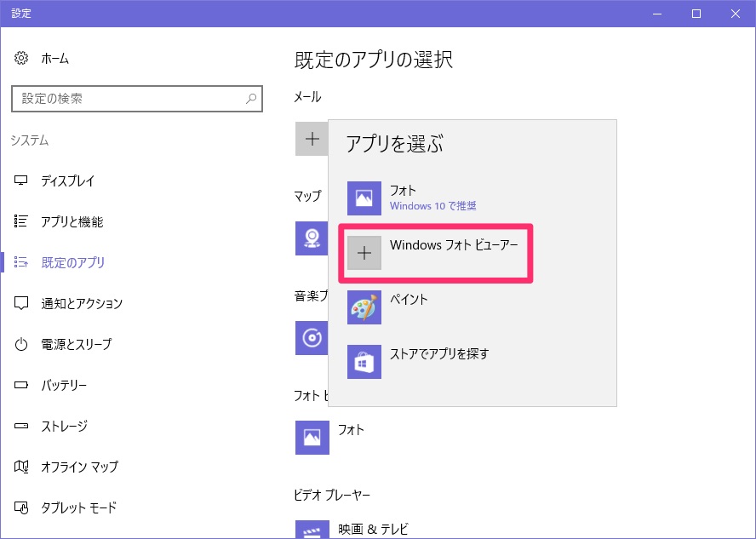The height and width of the screenshot is (539, 756).
Task: Click the アプリを選ぶ popup title
Action: pyautogui.click(x=394, y=144)
